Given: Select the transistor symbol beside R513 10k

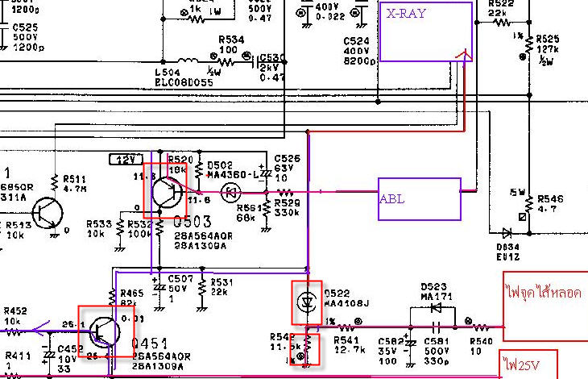Looking at the screenshot, I should tap(48, 213).
